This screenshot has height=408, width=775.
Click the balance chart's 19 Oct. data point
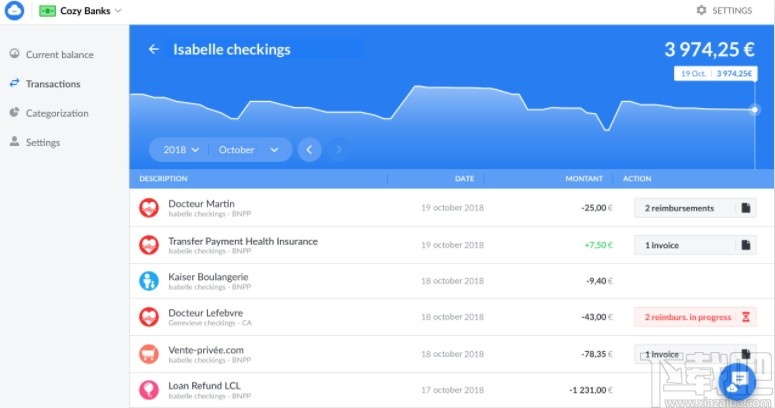pyautogui.click(x=754, y=109)
